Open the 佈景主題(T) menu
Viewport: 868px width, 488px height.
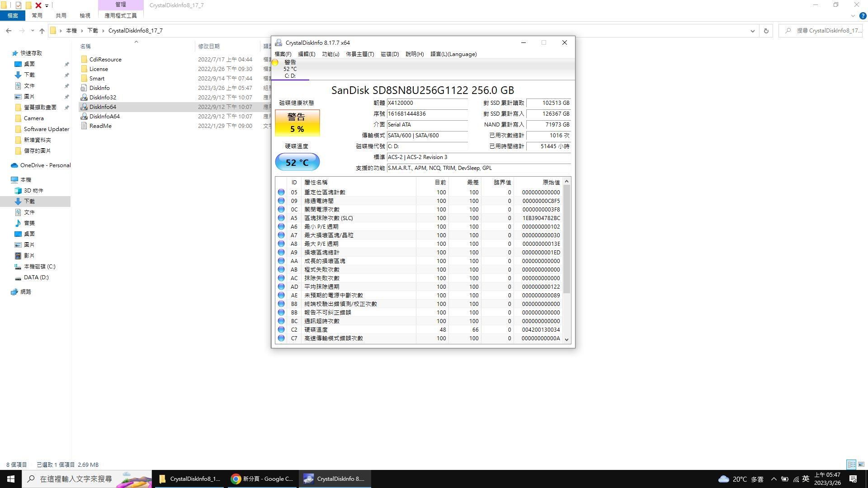pos(359,54)
